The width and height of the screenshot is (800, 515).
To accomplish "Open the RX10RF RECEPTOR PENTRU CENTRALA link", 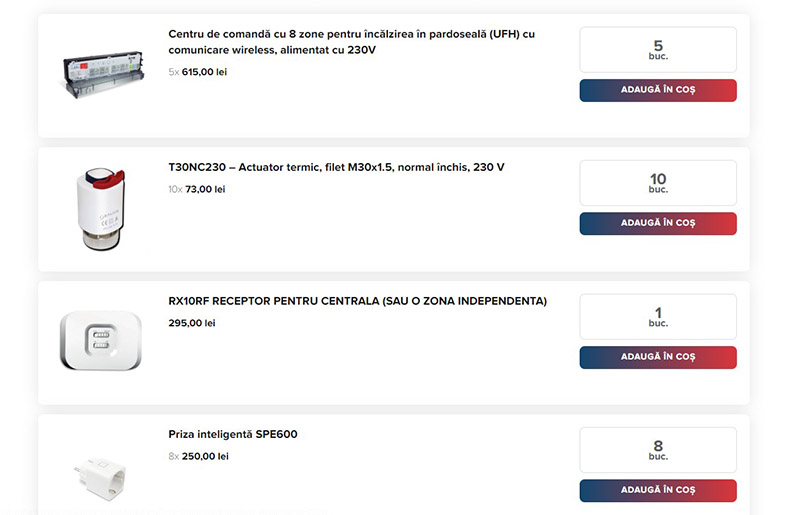I will point(357,301).
